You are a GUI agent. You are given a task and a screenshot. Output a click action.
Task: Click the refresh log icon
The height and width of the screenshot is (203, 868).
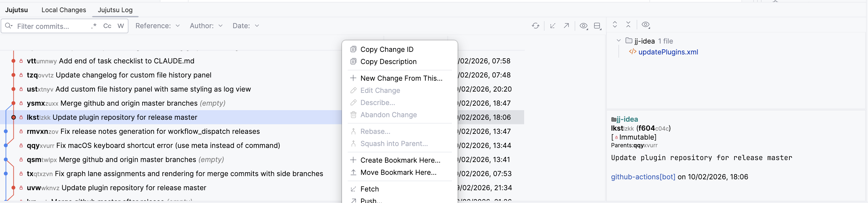coord(535,26)
